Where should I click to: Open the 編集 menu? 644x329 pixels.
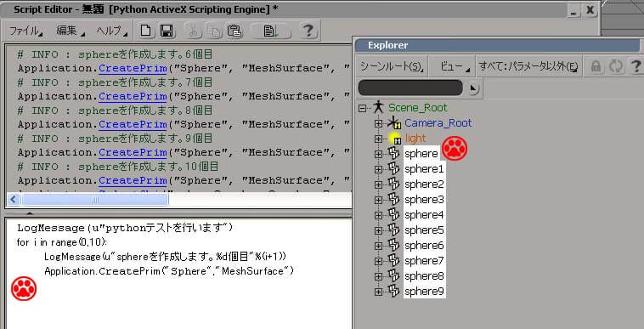(x=71, y=31)
